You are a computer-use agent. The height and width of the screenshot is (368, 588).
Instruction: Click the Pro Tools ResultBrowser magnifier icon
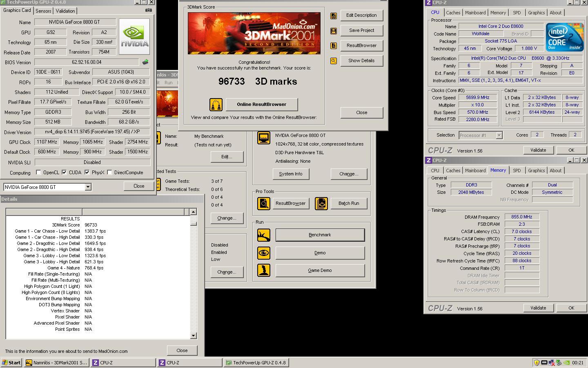click(264, 203)
